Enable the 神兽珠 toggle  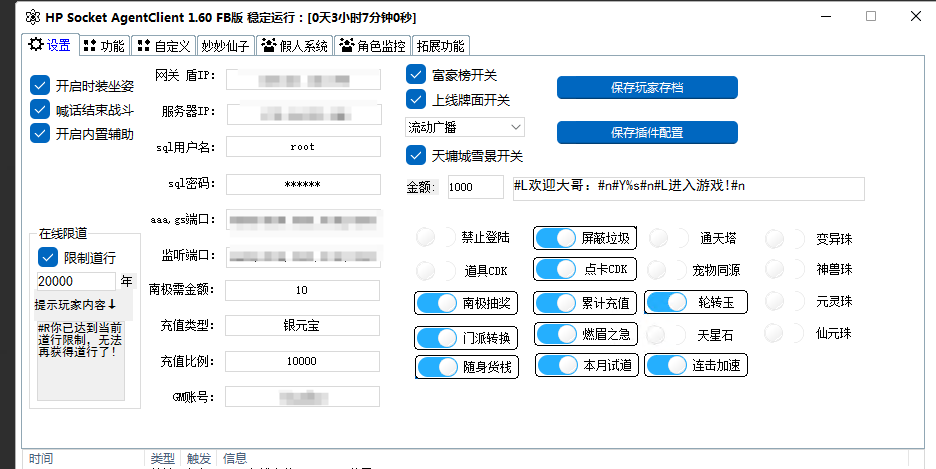coord(784,269)
